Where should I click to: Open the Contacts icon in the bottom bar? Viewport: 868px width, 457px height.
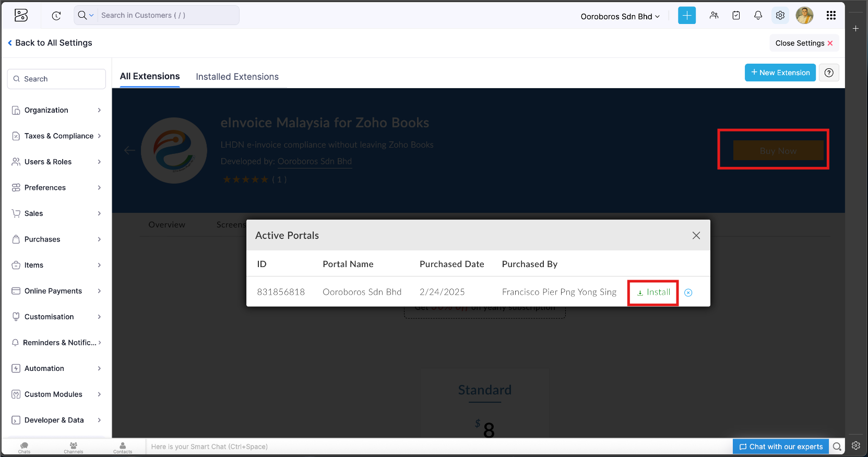(x=123, y=447)
